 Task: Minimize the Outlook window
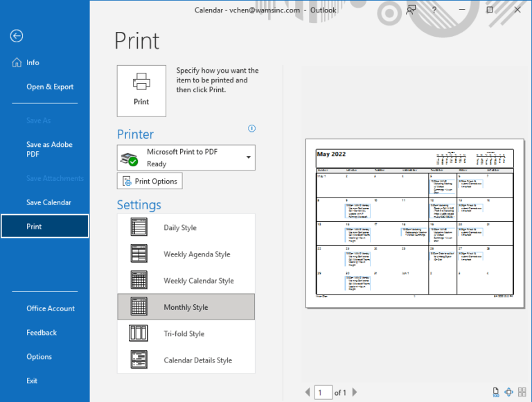click(x=462, y=10)
